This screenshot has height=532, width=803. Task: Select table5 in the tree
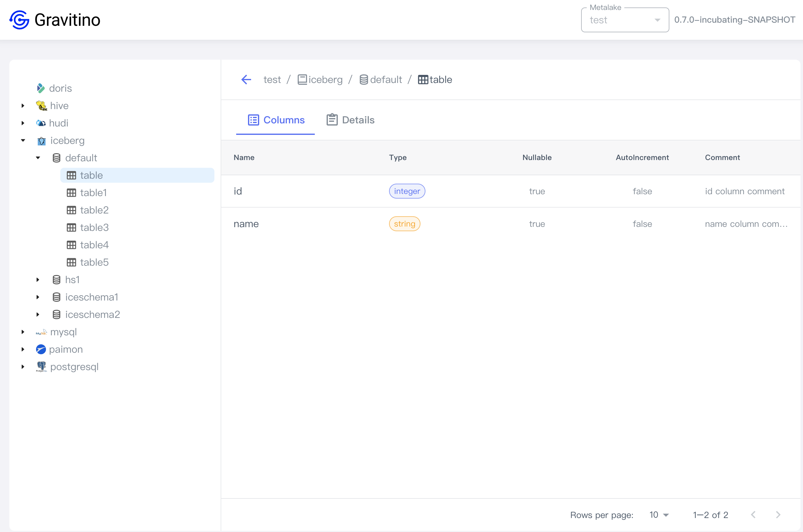click(94, 262)
